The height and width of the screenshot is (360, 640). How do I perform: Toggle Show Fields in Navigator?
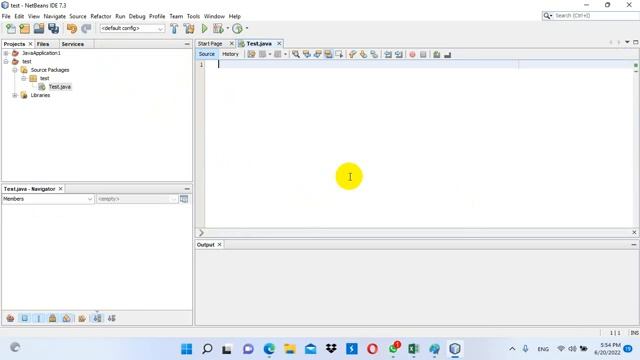click(x=24, y=318)
